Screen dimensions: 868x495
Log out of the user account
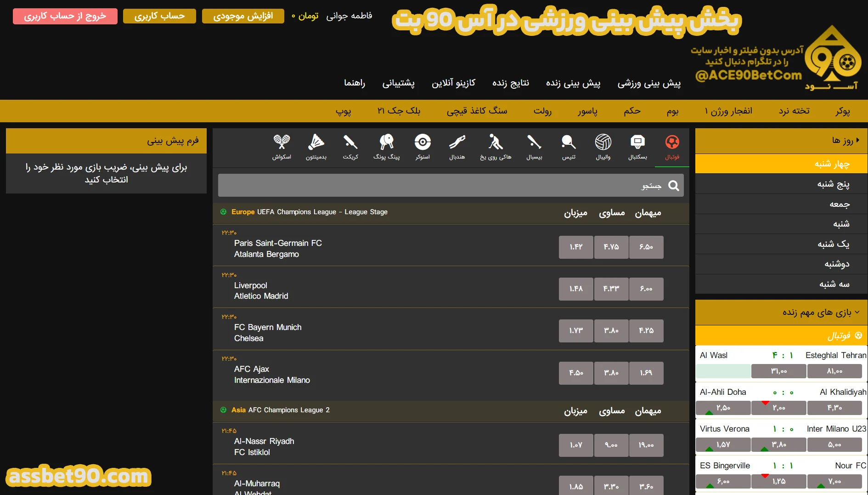[65, 16]
